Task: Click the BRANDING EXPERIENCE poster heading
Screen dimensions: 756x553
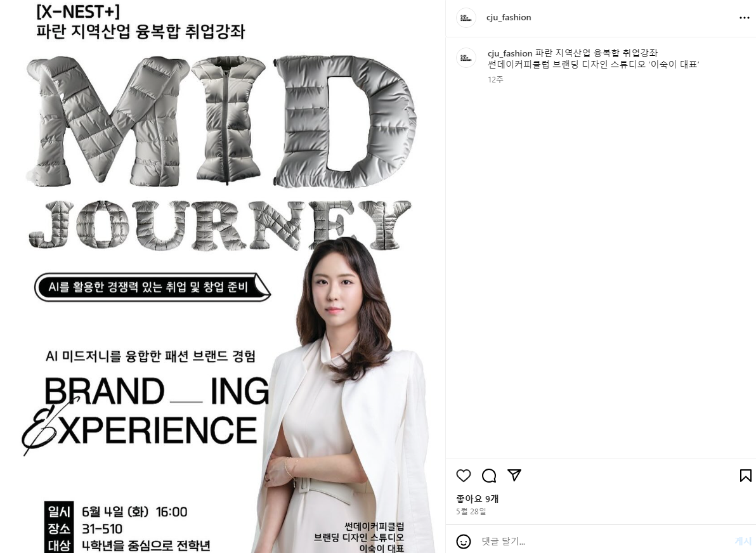Action: pyautogui.click(x=147, y=411)
